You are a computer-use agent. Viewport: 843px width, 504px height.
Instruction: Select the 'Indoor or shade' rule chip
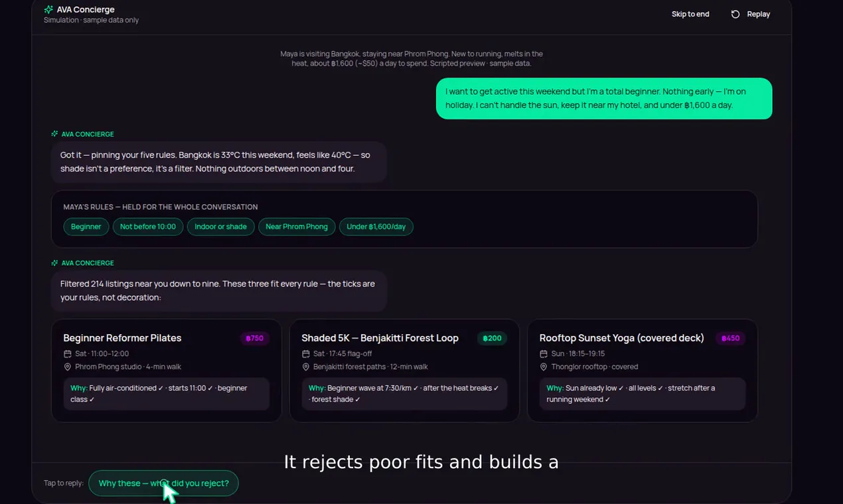pyautogui.click(x=220, y=227)
